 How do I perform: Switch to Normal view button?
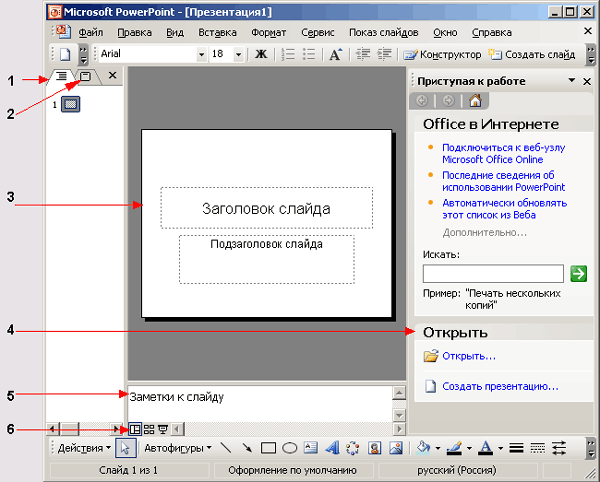tap(135, 429)
